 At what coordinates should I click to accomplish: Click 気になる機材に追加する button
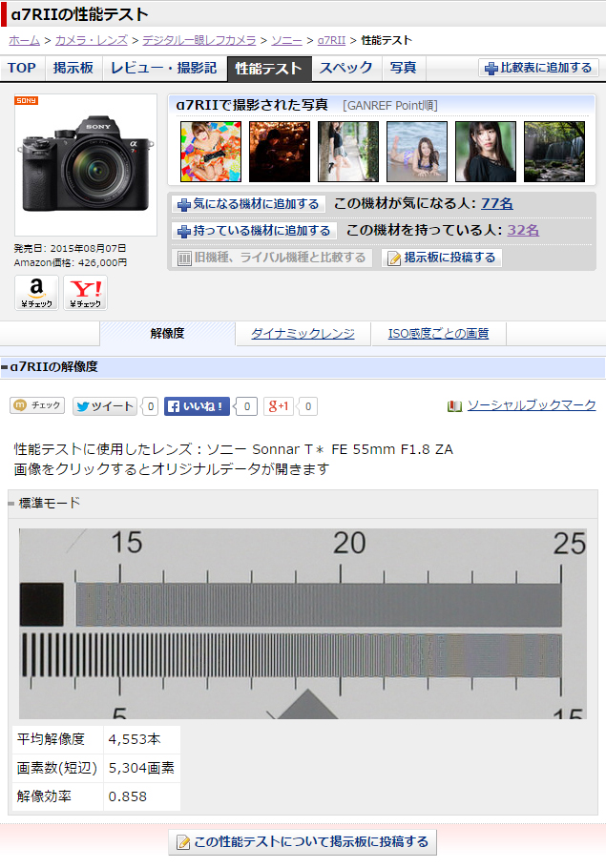point(248,204)
